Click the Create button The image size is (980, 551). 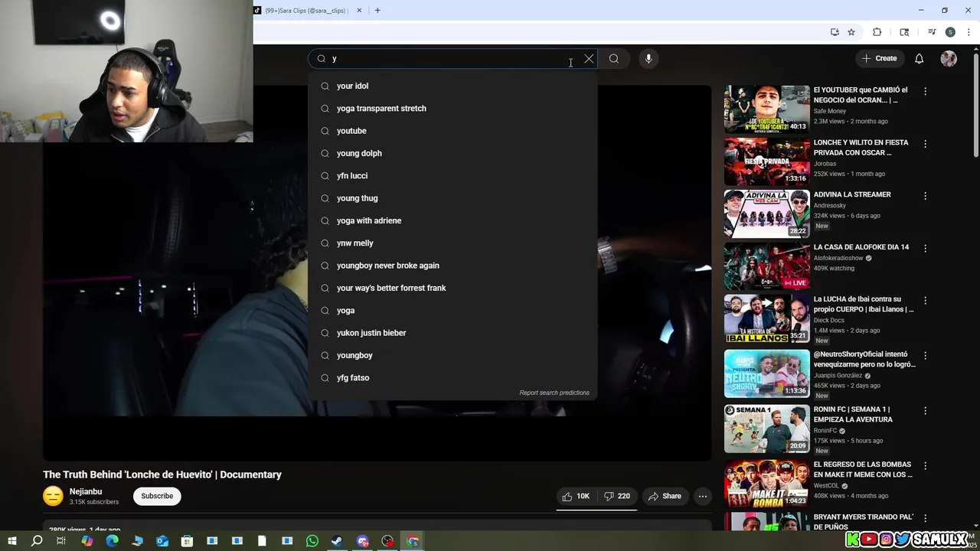click(x=879, y=59)
